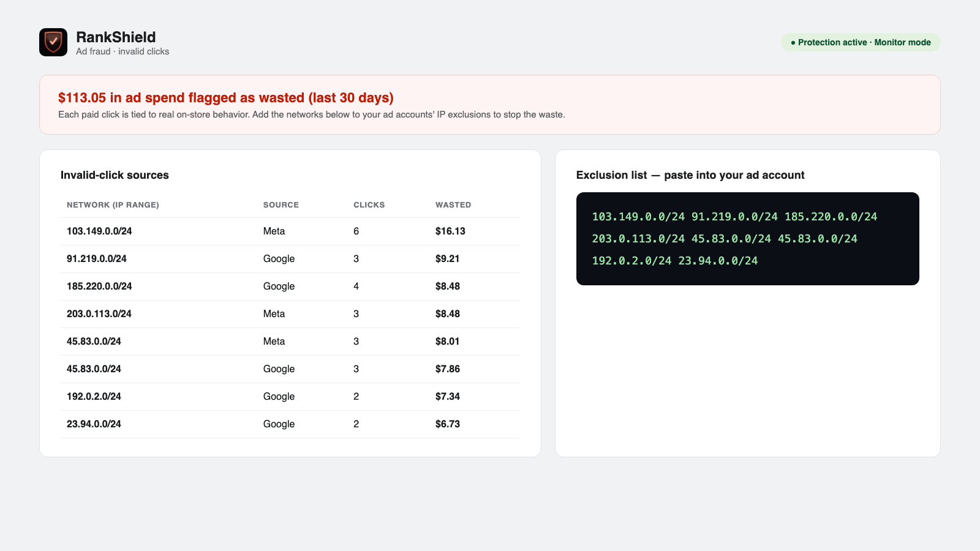Select network 91.219.0.0/24 in the table
The height and width of the screenshot is (551, 980).
coord(97,259)
